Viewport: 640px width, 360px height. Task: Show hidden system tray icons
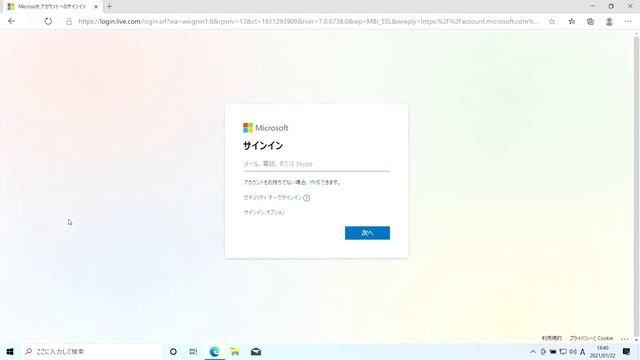[x=533, y=352]
